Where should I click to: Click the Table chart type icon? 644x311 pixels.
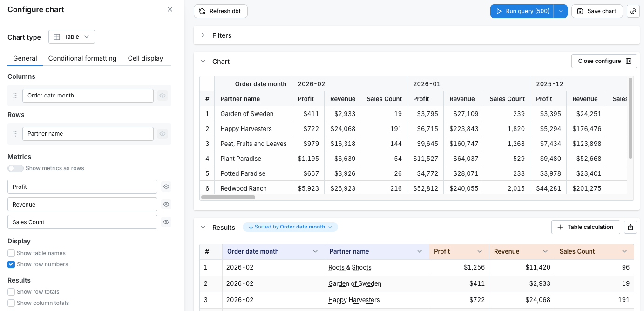[x=57, y=36]
